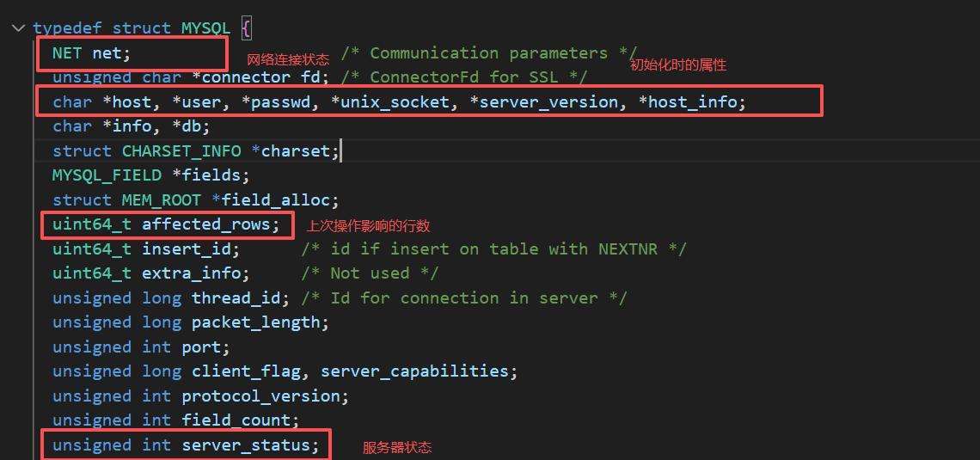Click 'port' identifier

pyautogui.click(x=201, y=347)
